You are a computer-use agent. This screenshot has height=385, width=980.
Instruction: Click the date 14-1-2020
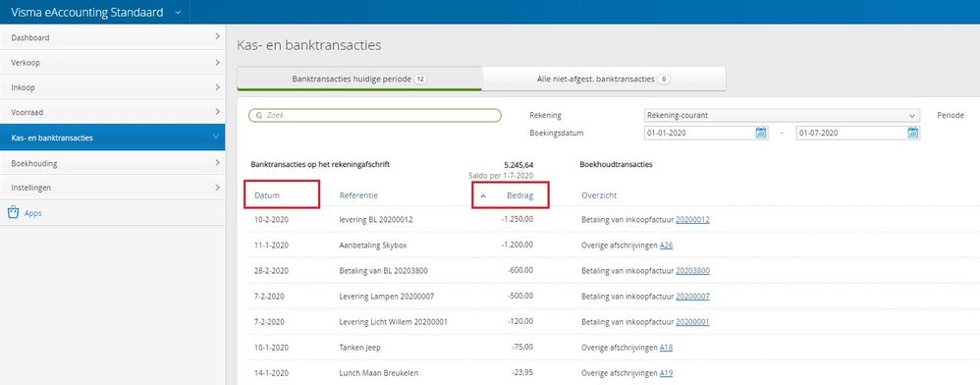pos(271,373)
